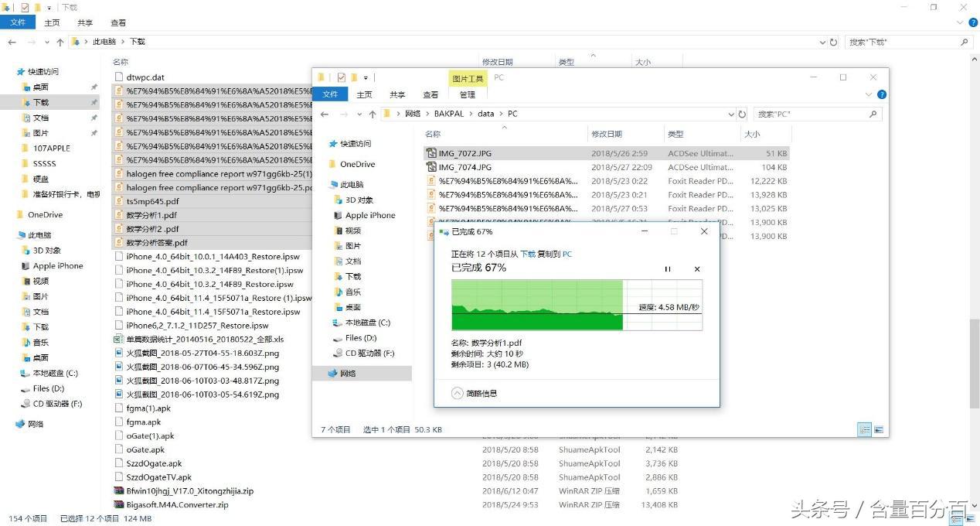Viewport: 980px width, 526px height.
Task: Open 管理 picture tools tab in PC window
Action: coord(468,94)
